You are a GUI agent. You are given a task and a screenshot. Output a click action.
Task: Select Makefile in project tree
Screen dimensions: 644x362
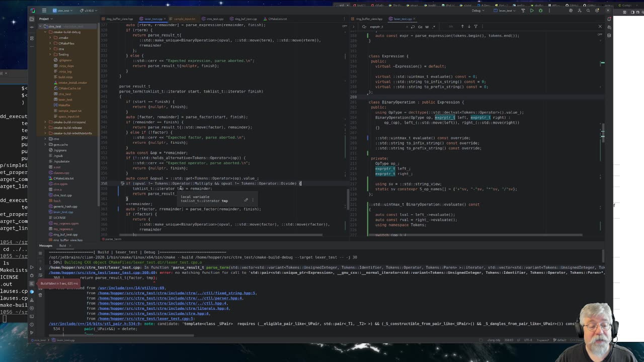[61, 105]
